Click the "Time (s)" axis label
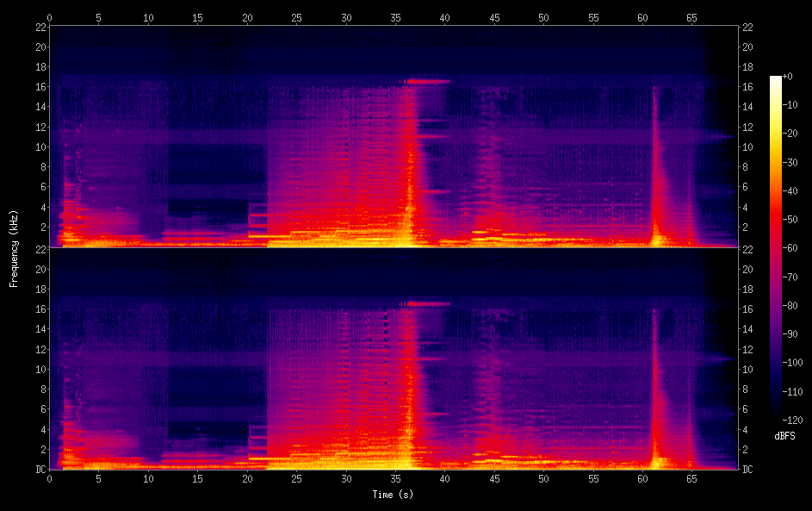Image resolution: width=812 pixels, height=511 pixels. click(393, 495)
